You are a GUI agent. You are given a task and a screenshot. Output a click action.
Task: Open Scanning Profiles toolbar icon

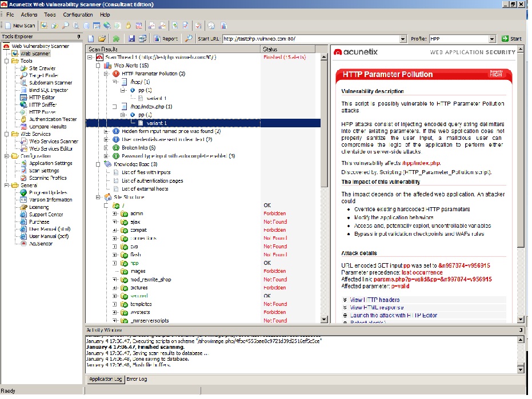[198, 26]
